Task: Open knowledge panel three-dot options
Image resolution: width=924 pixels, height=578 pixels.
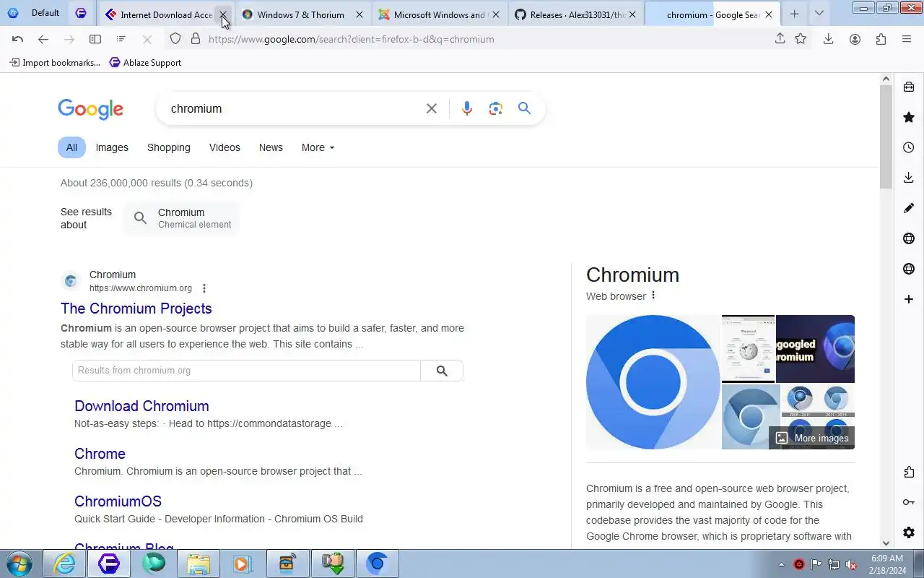Action: (653, 296)
